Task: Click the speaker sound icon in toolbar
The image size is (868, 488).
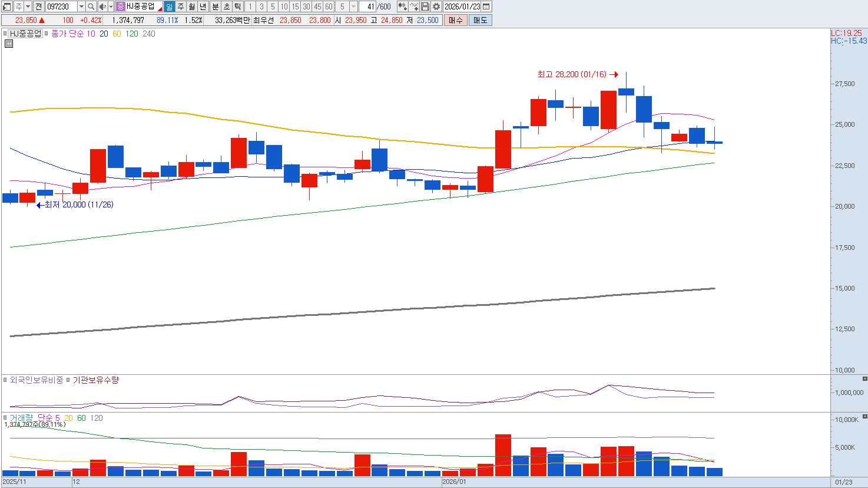Action: pos(102,6)
